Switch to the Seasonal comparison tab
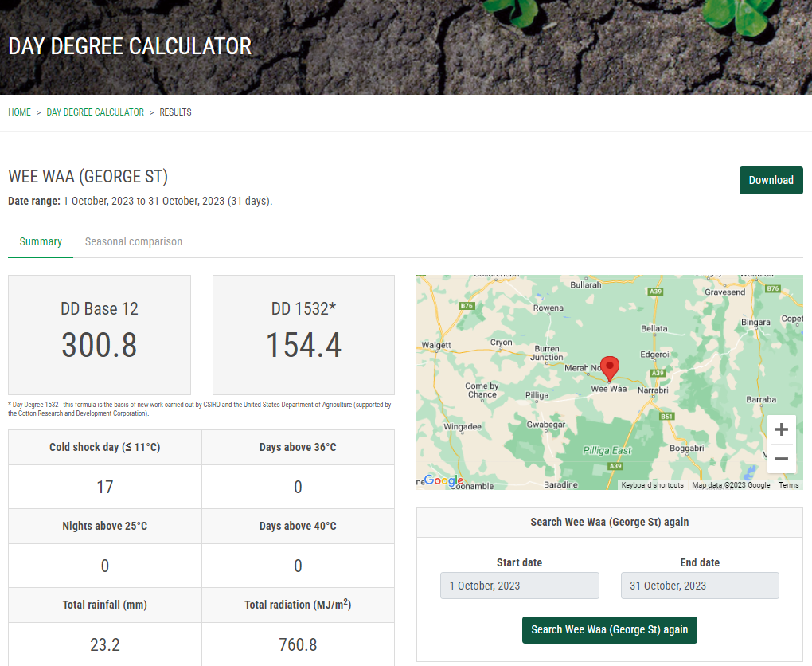This screenshot has width=812, height=666. [x=133, y=241]
